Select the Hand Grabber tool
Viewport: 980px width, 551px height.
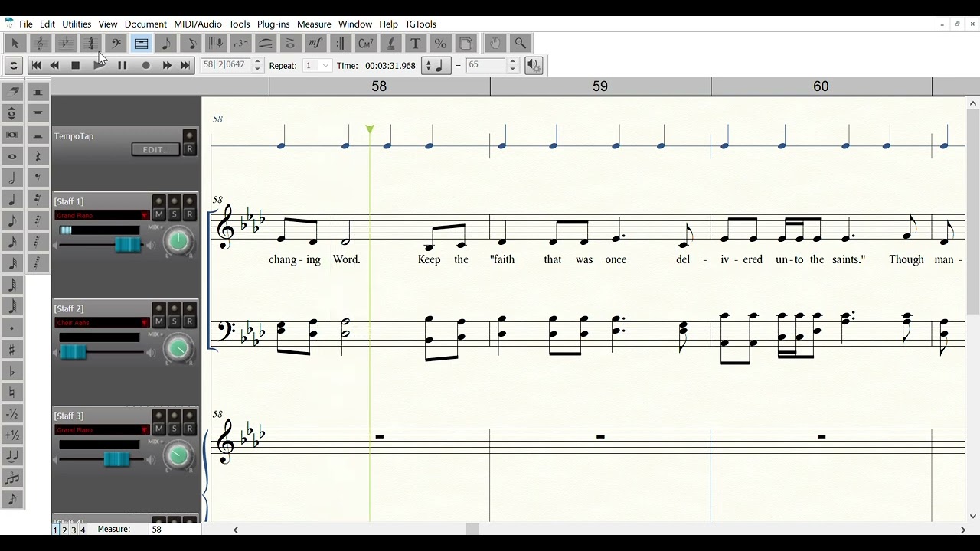coord(495,44)
